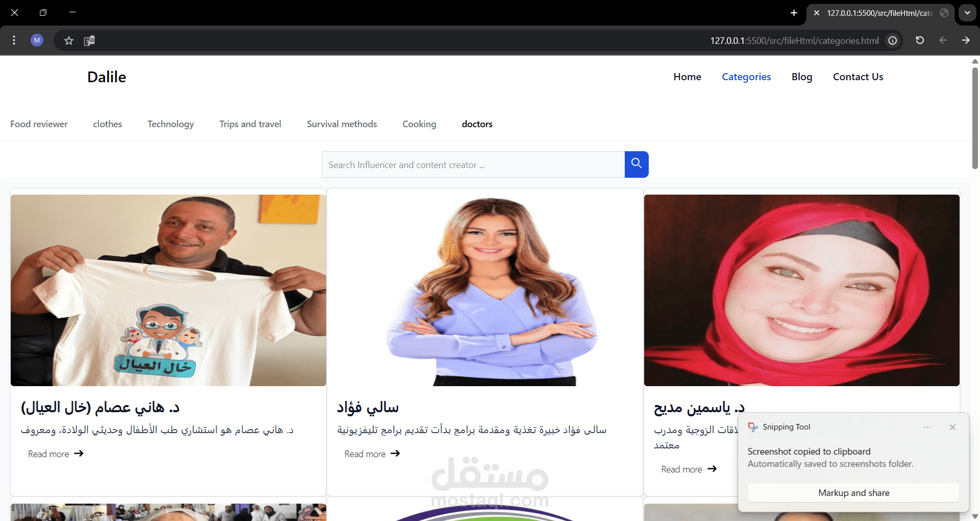Screen dimensions: 980x521
Task: Select the Survival methods category
Action: pos(342,124)
